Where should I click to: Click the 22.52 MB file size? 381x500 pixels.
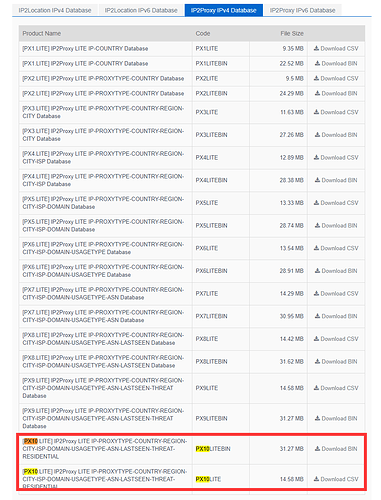point(292,64)
